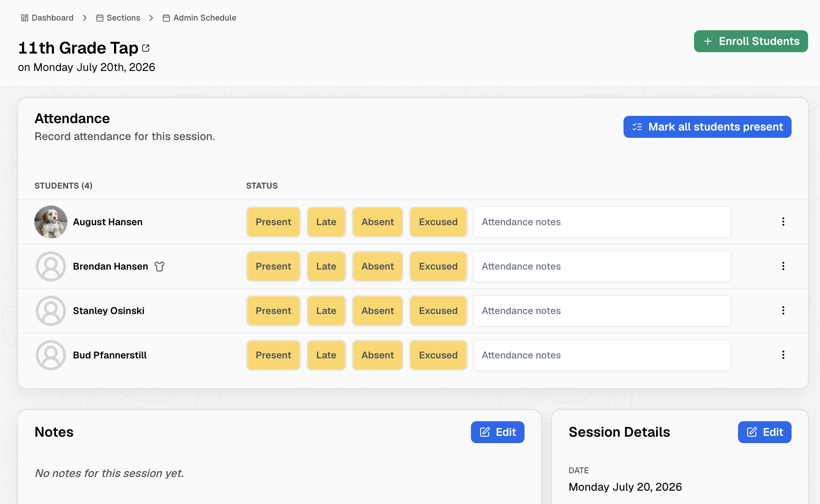820x504 pixels.
Task: Open Admin Schedule breadcrumb
Action: pyautogui.click(x=199, y=18)
